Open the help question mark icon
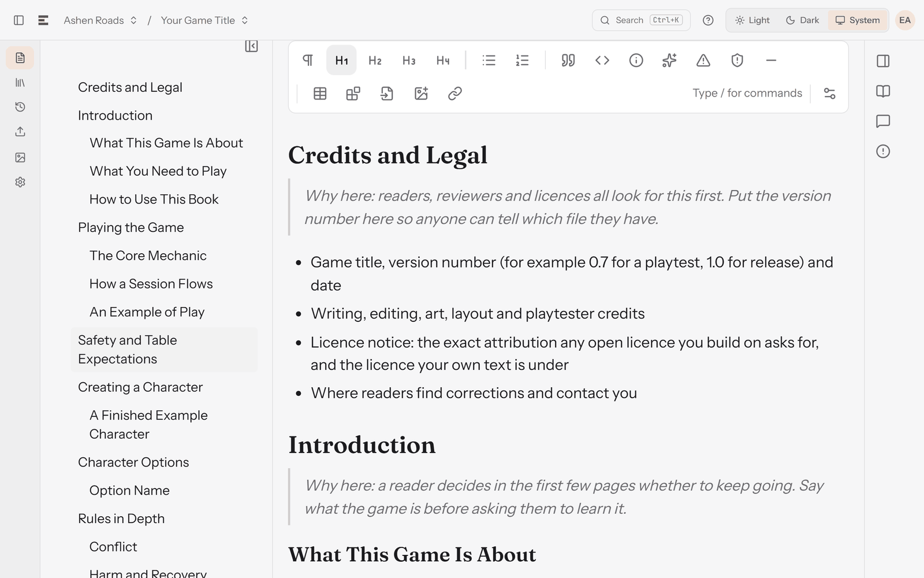The image size is (924, 578). (708, 20)
